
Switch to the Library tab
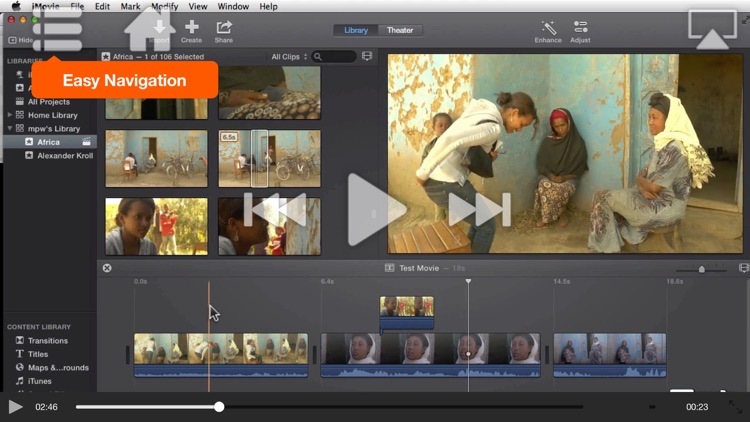tap(356, 30)
